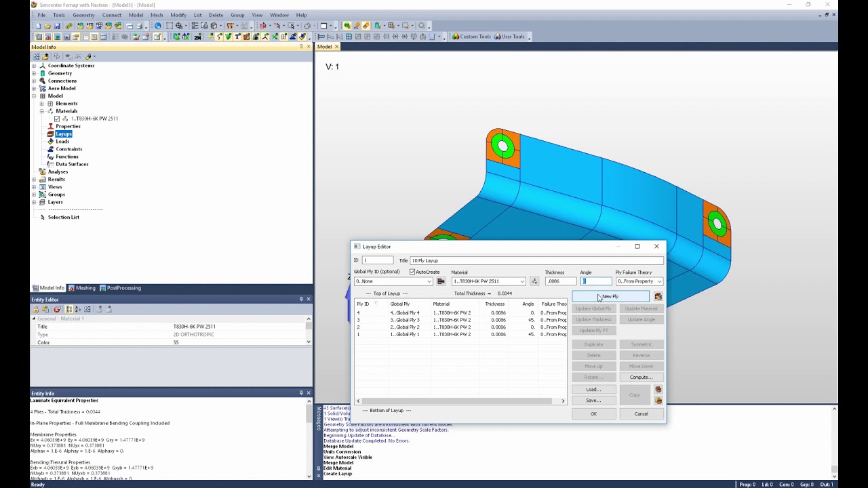Screen dimensions: 868x488
Task: Click the Compute... button
Action: [x=641, y=378]
